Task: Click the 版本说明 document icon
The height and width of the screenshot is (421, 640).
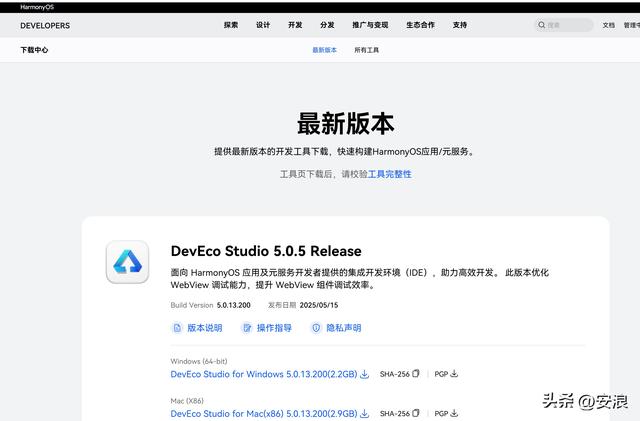Action: [x=177, y=328]
